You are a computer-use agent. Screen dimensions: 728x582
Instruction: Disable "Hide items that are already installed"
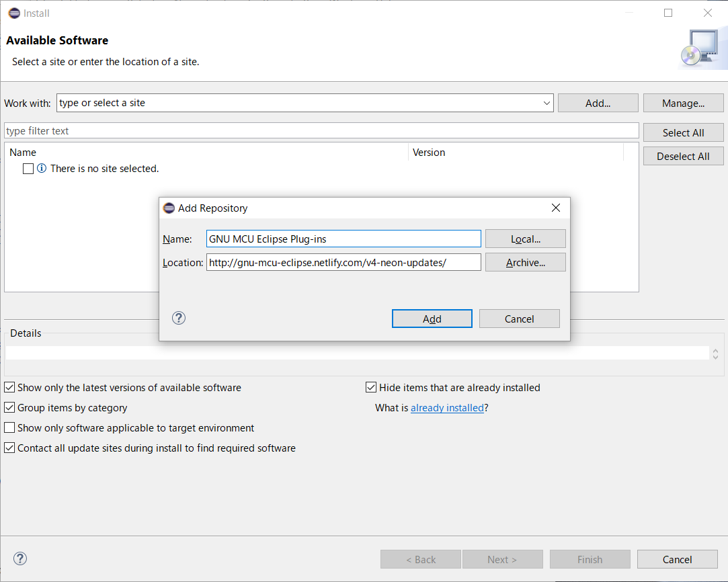(x=370, y=386)
